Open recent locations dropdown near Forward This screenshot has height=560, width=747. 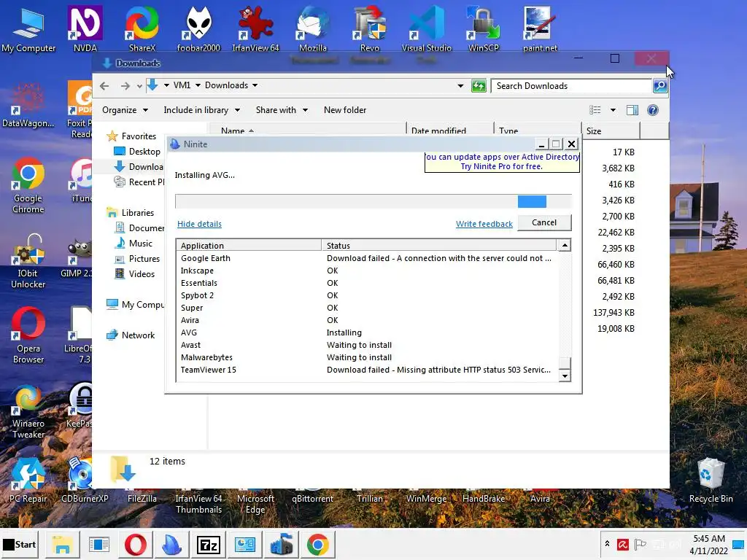point(139,86)
